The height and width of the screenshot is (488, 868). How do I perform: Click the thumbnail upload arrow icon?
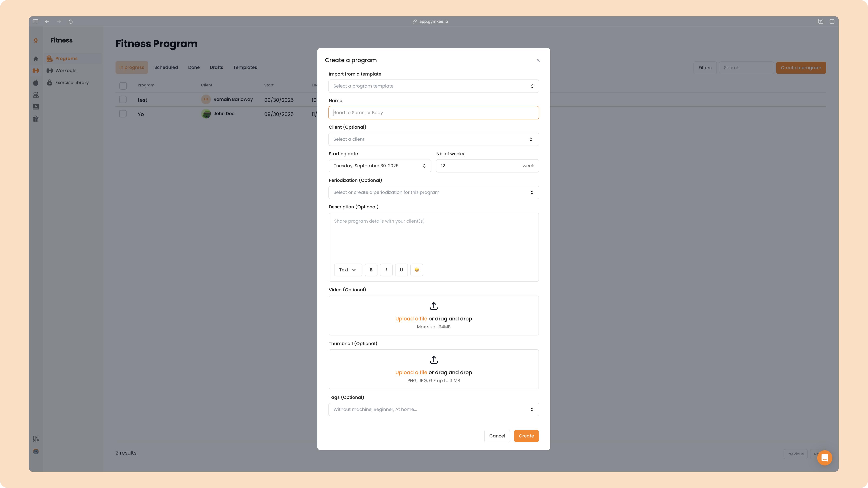434,360
